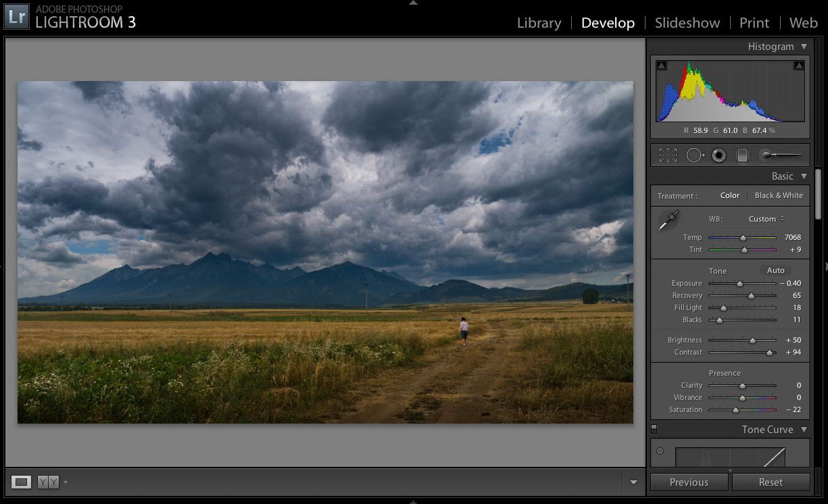Select the Graduated Filter tool

pos(742,155)
